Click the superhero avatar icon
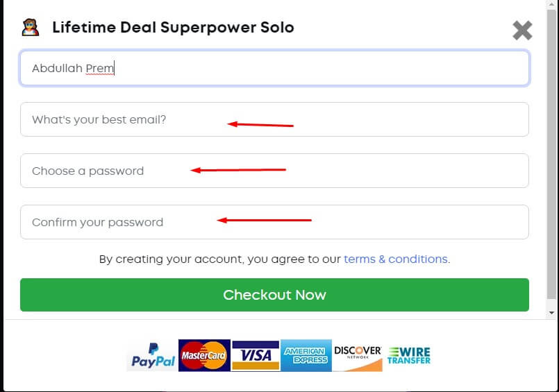 click(x=31, y=28)
